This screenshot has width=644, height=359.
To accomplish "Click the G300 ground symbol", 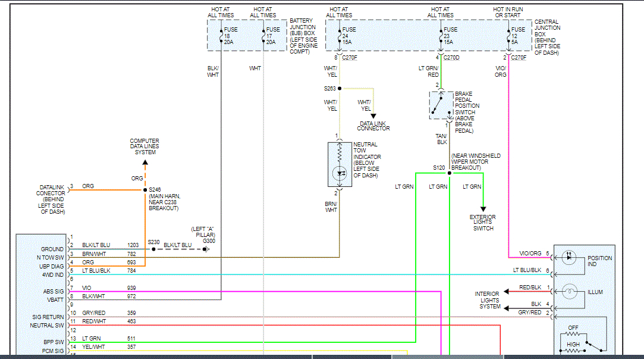I will (x=206, y=249).
